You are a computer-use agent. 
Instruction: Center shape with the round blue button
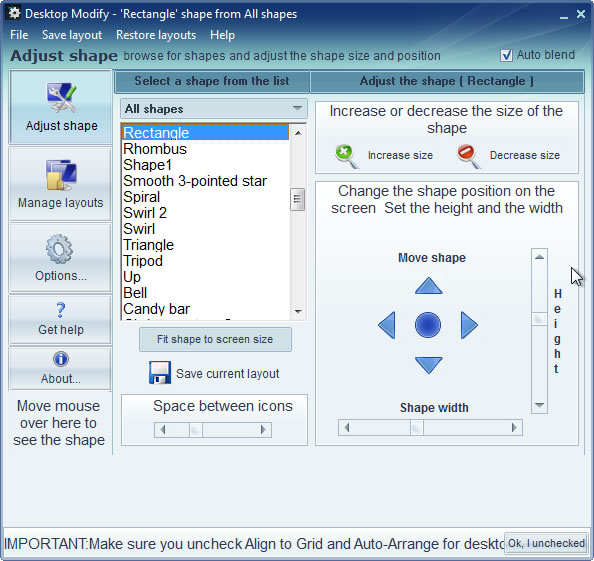428,325
